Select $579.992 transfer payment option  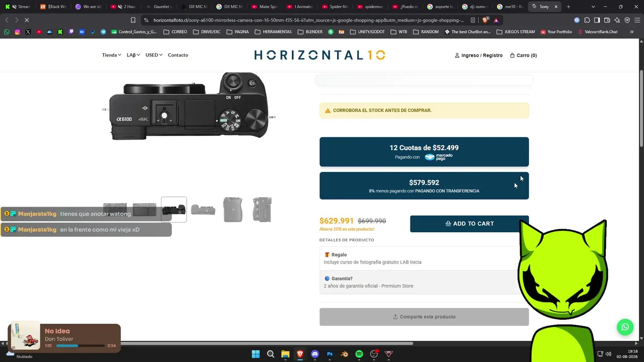click(x=424, y=186)
